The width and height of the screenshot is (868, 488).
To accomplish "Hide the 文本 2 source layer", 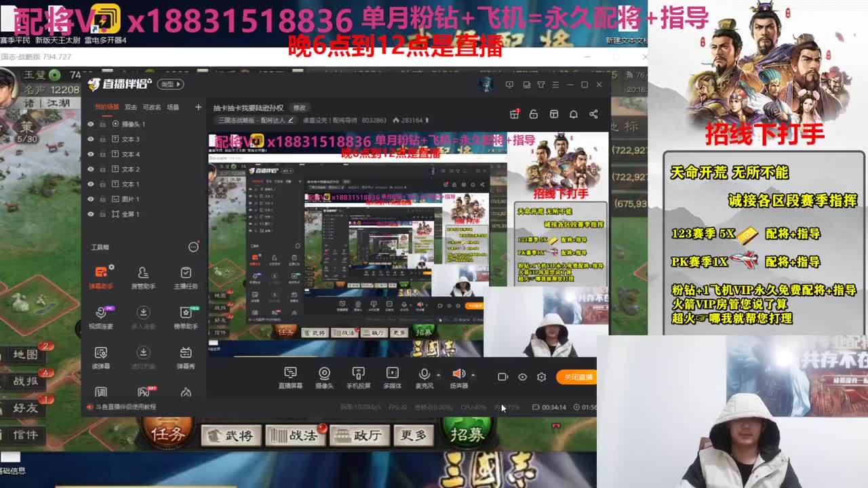I will click(x=90, y=169).
